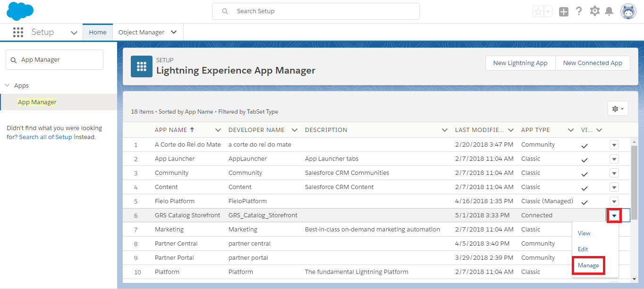Open row actions for App Launcher
The image size is (644, 289).
click(614, 159)
